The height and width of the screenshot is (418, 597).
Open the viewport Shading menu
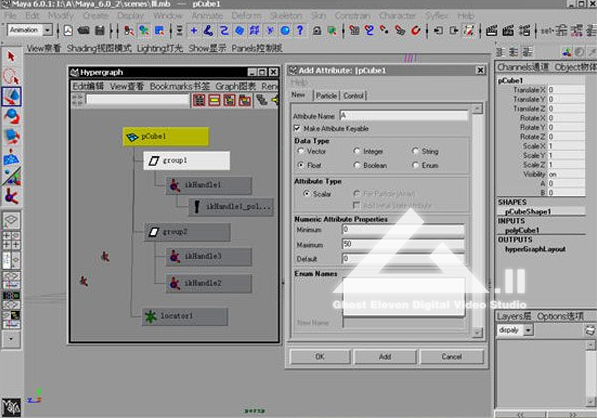(x=99, y=48)
